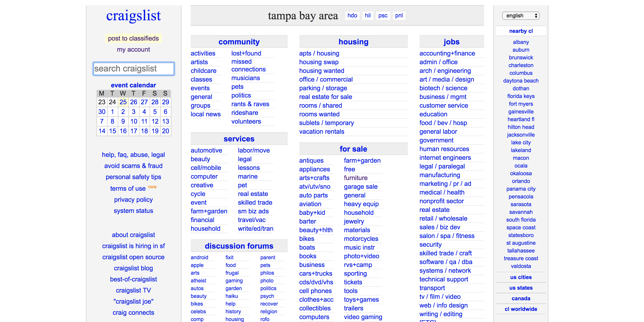
Task: Click the 'for sale' category header
Action: [354, 148]
